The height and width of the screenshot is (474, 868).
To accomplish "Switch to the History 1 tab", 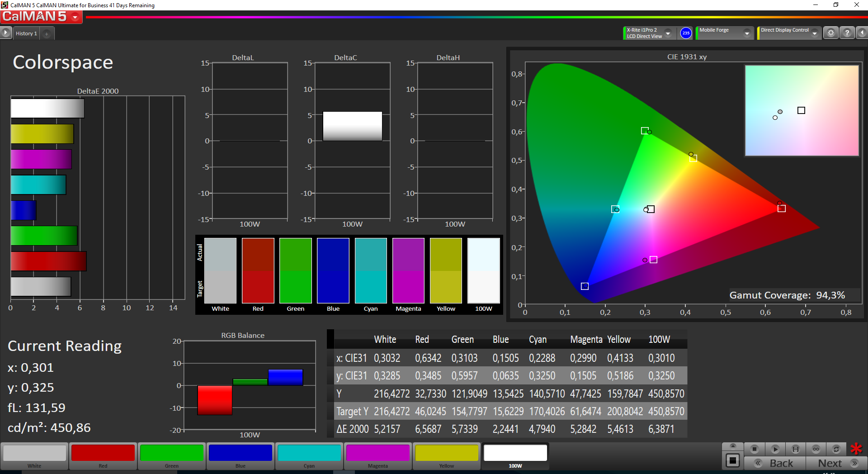I will point(26,33).
